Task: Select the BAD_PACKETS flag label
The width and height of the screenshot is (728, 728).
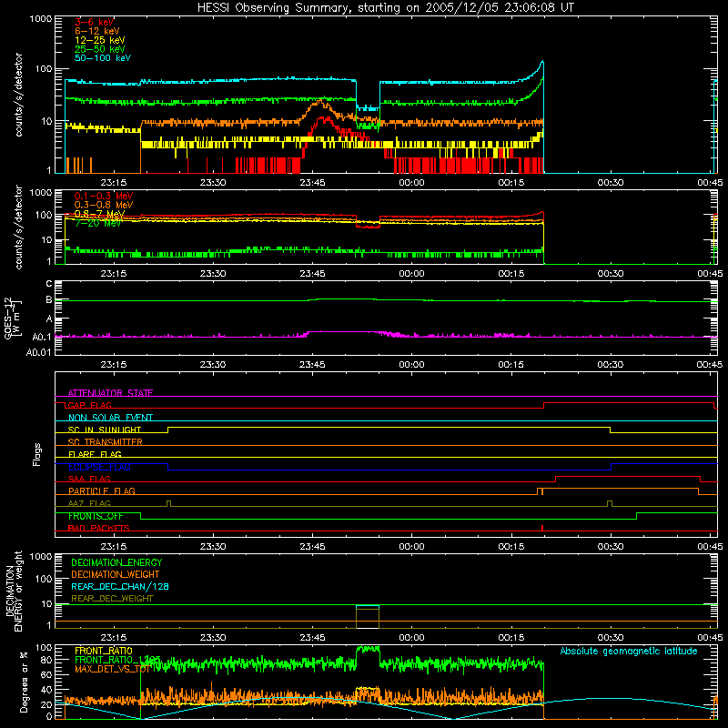Action: point(99,528)
